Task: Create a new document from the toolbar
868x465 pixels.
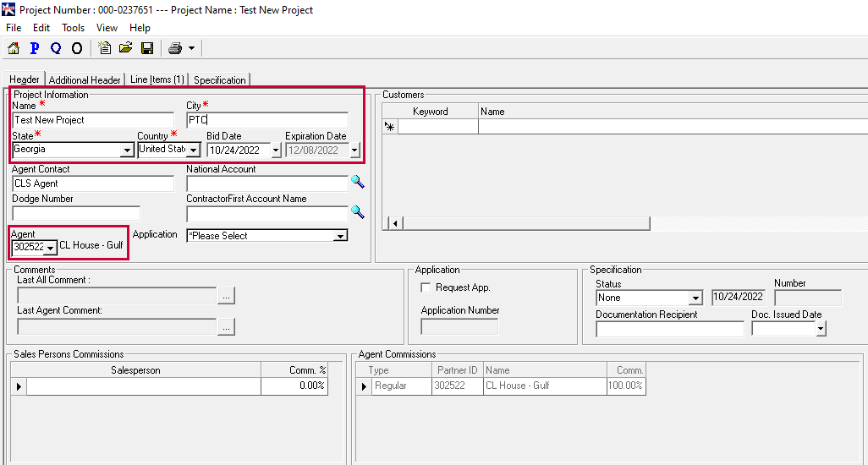Action: point(105,48)
